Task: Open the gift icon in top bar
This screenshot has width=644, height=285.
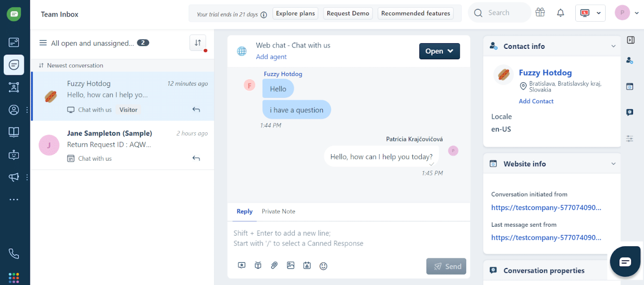Action: [540, 13]
